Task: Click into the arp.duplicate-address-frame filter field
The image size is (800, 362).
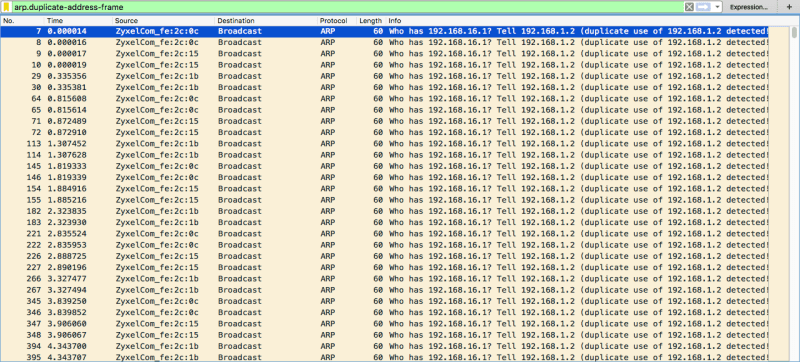Action: click(x=347, y=8)
